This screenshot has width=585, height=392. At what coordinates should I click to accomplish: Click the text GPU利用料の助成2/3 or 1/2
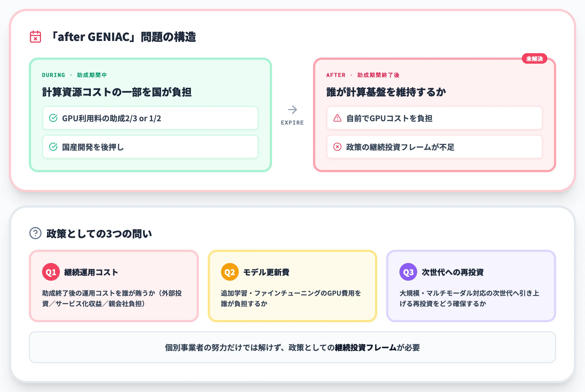click(111, 118)
